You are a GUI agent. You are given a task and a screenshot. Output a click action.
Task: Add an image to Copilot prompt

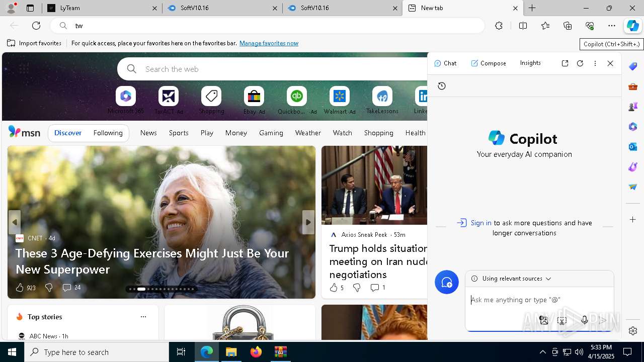pos(543,320)
